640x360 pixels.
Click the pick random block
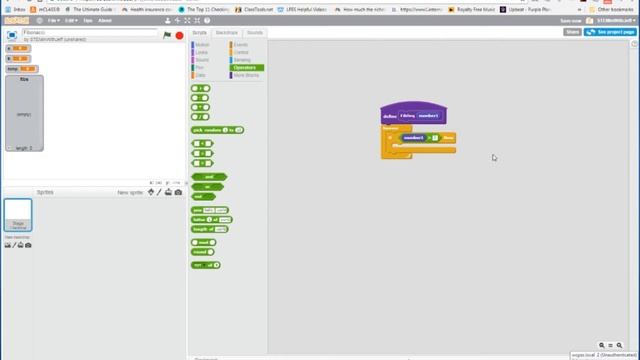[217, 130]
